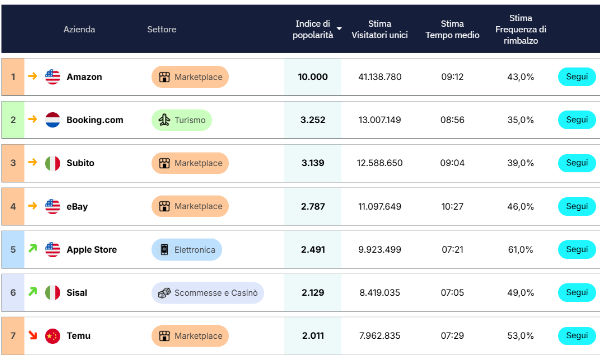Screen dimensions: 600x360
Task: Click the Stima Visitatori unici column header
Action: pos(380,29)
